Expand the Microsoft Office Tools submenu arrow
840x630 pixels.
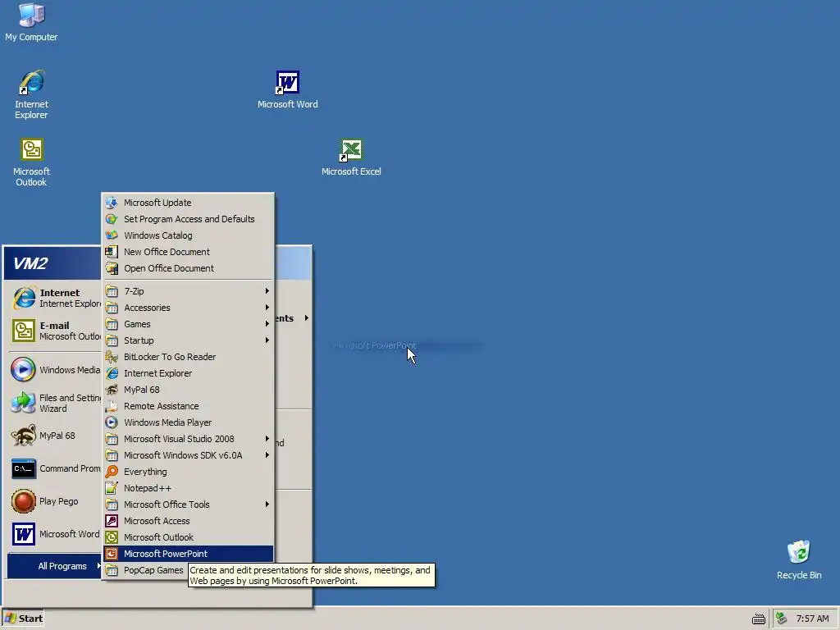coord(267,504)
